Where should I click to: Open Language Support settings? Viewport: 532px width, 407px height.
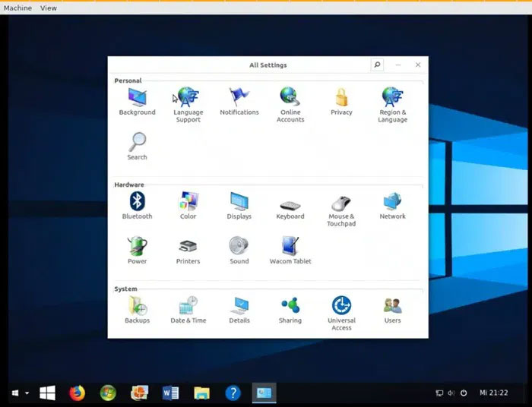(x=188, y=105)
